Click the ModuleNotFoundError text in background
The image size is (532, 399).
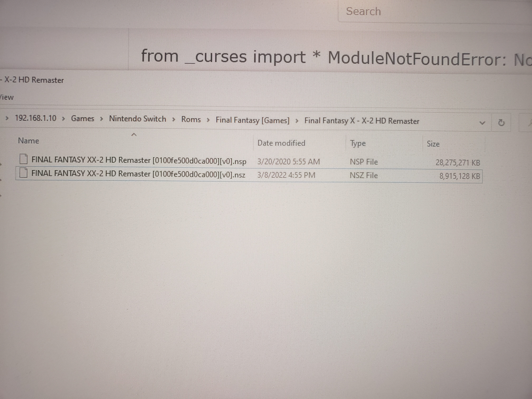(417, 59)
